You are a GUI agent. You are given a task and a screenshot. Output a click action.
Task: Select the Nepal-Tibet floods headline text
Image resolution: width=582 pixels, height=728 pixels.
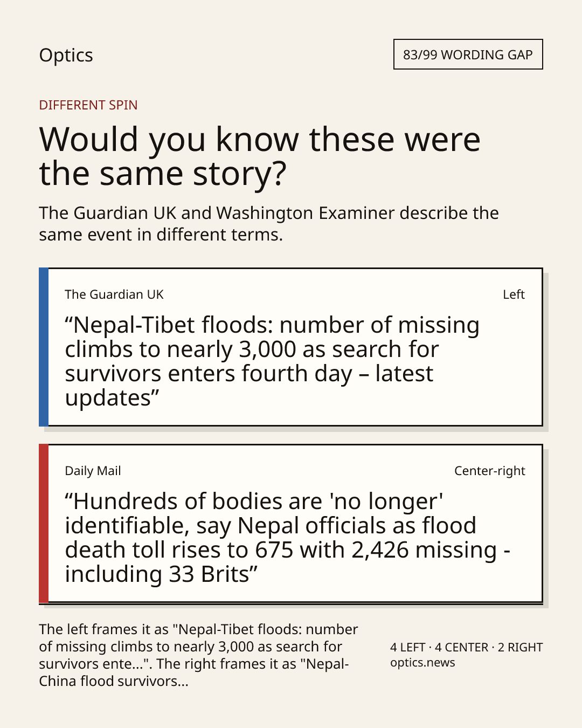coord(272,361)
